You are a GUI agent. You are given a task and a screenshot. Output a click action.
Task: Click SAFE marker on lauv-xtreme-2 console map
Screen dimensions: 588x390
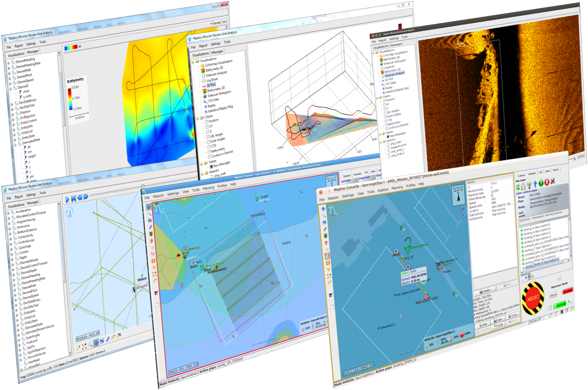pyautogui.click(x=197, y=262)
